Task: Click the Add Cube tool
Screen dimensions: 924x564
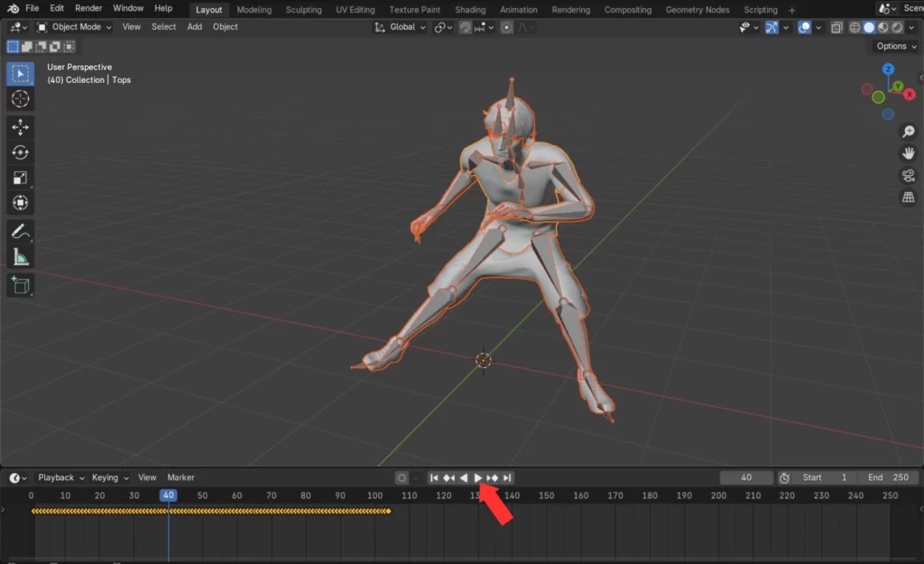Action: pyautogui.click(x=21, y=285)
